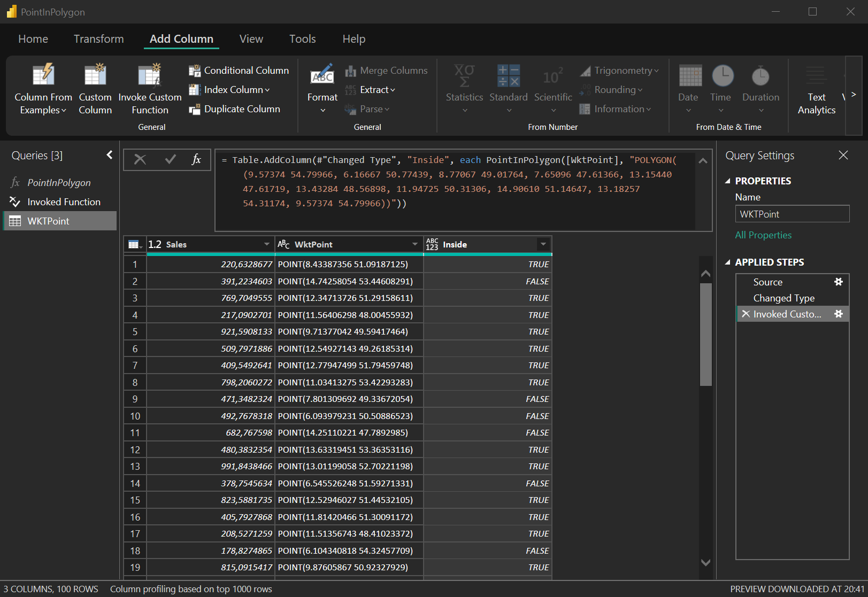This screenshot has width=868, height=597.
Task: Click the Merge Columns icon
Action: pyautogui.click(x=351, y=71)
